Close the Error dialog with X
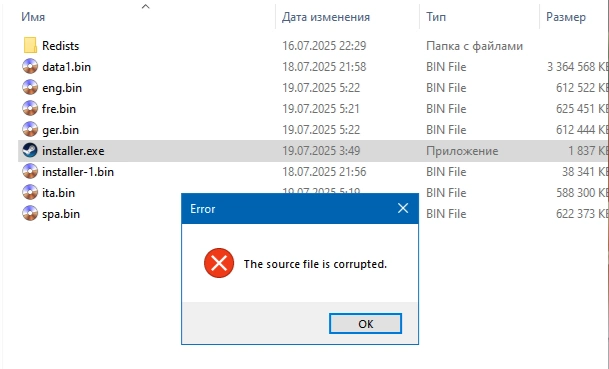 (403, 208)
